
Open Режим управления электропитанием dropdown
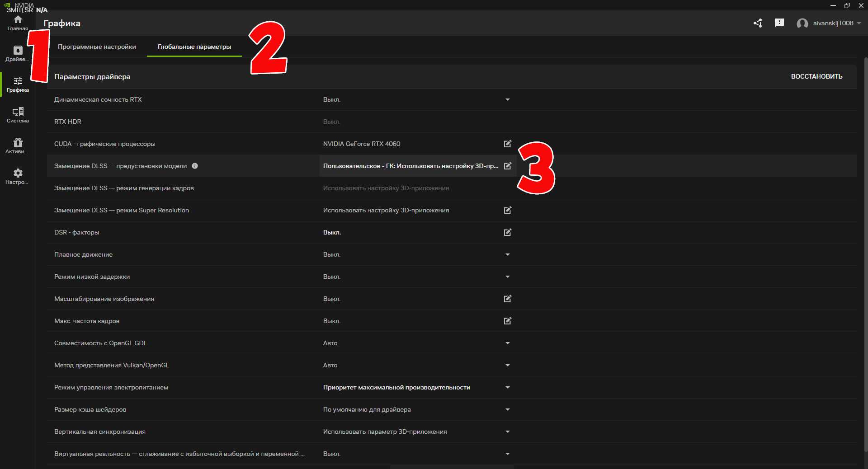tap(507, 387)
